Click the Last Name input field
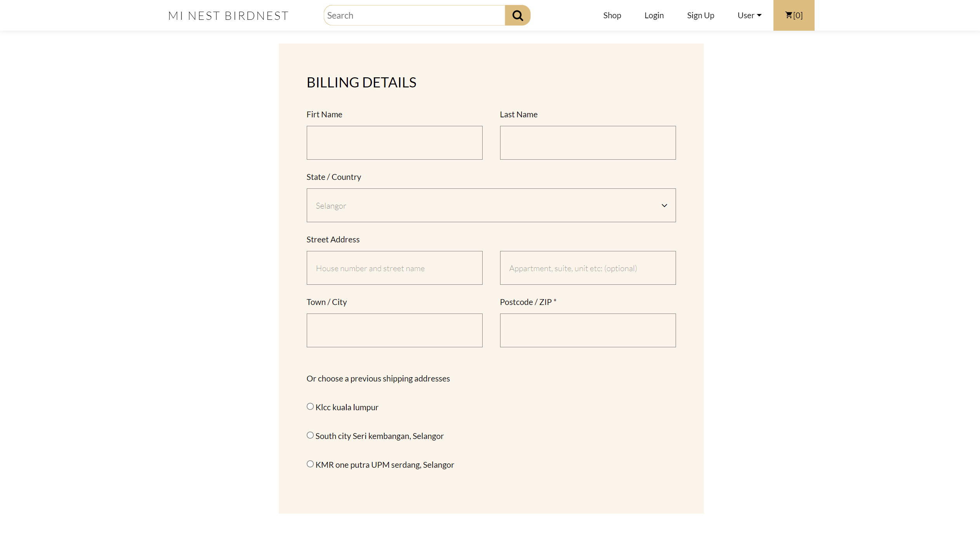 (x=587, y=143)
